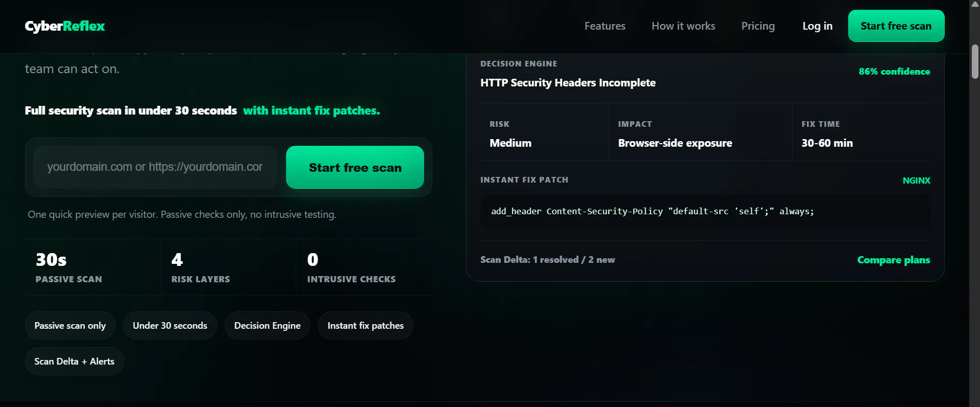Viewport: 980px width, 407px height.
Task: Click the 86% confidence badge
Action: click(894, 72)
